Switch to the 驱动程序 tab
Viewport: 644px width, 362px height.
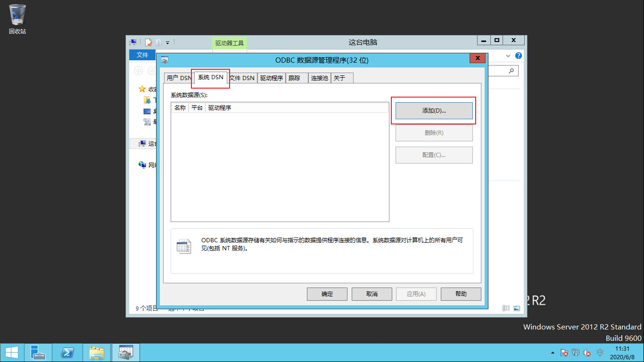pos(271,78)
